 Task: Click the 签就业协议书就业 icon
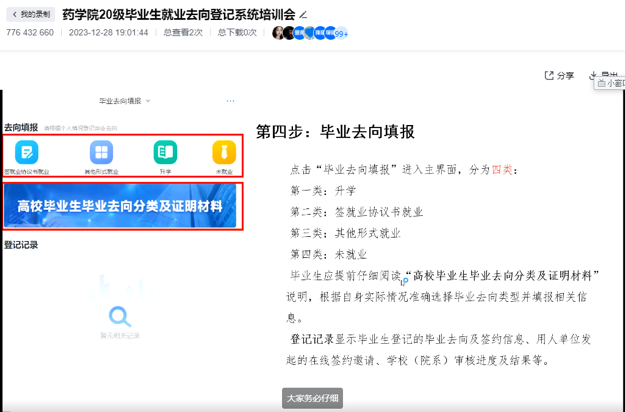click(x=27, y=152)
